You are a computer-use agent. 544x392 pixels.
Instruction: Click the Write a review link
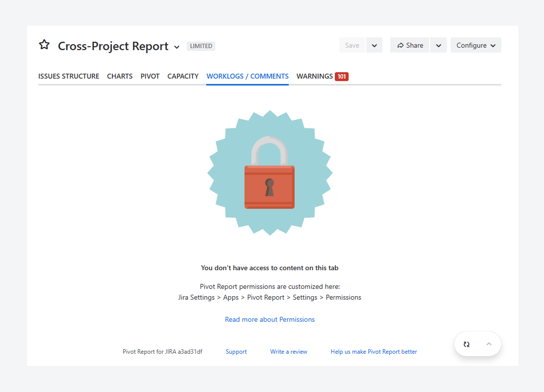(289, 352)
